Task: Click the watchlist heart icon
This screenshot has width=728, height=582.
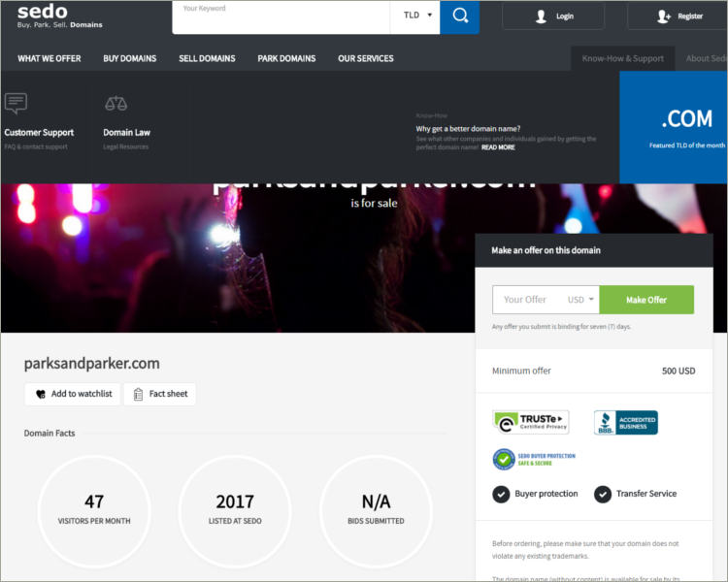Action: (x=41, y=394)
